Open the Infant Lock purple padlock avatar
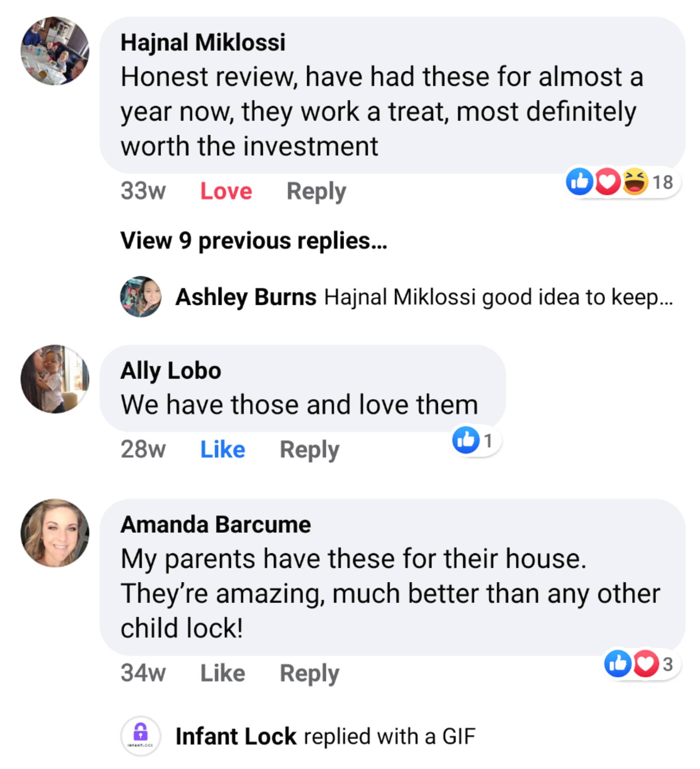Screen dimensions: 700x769 (140, 736)
